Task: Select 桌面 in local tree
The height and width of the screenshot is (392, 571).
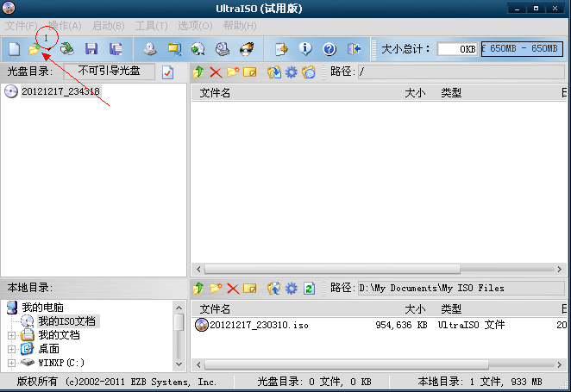Action: 49,349
